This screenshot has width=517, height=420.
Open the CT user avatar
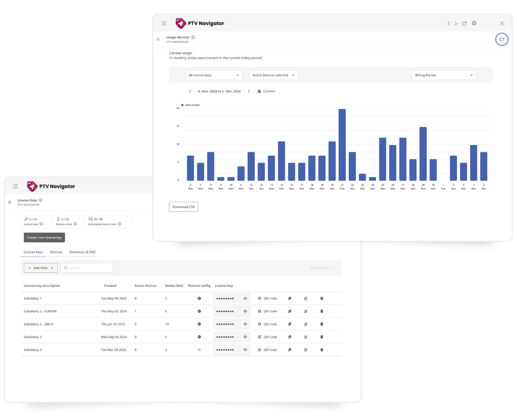tap(501, 39)
